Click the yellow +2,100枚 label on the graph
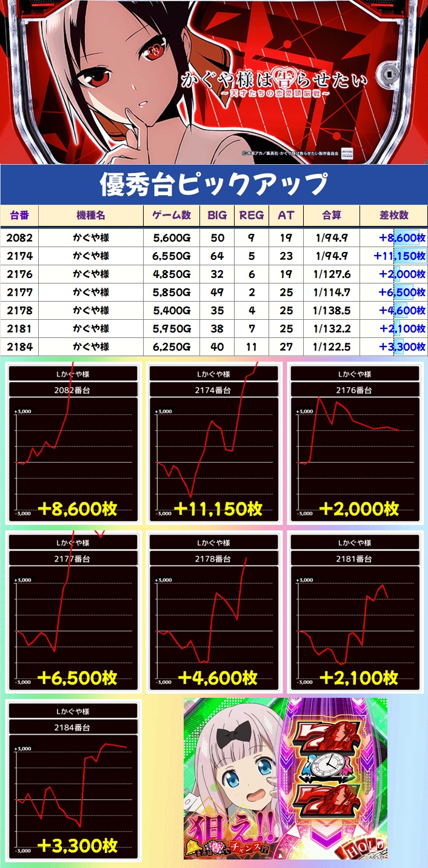The height and width of the screenshot is (868, 428). pos(359,677)
